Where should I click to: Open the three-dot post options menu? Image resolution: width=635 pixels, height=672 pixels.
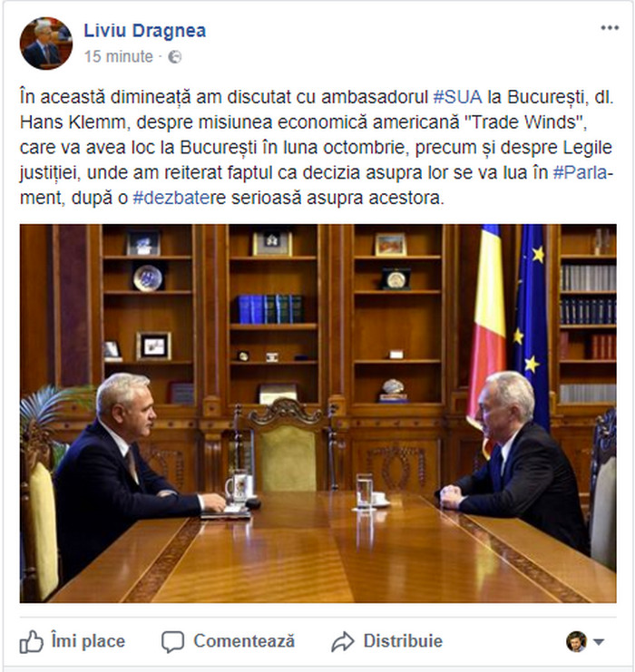coord(610,28)
